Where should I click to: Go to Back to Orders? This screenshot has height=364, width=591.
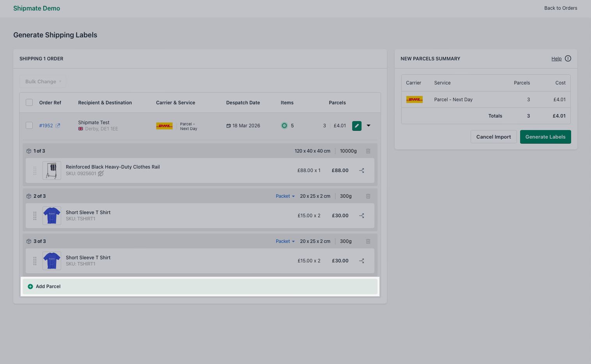pyautogui.click(x=560, y=8)
